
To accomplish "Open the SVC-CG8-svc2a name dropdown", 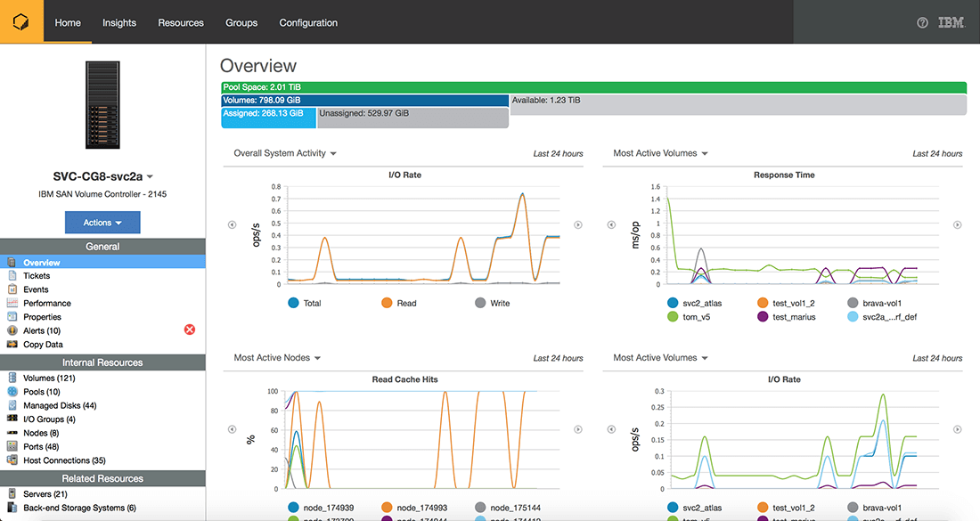I will [150, 177].
